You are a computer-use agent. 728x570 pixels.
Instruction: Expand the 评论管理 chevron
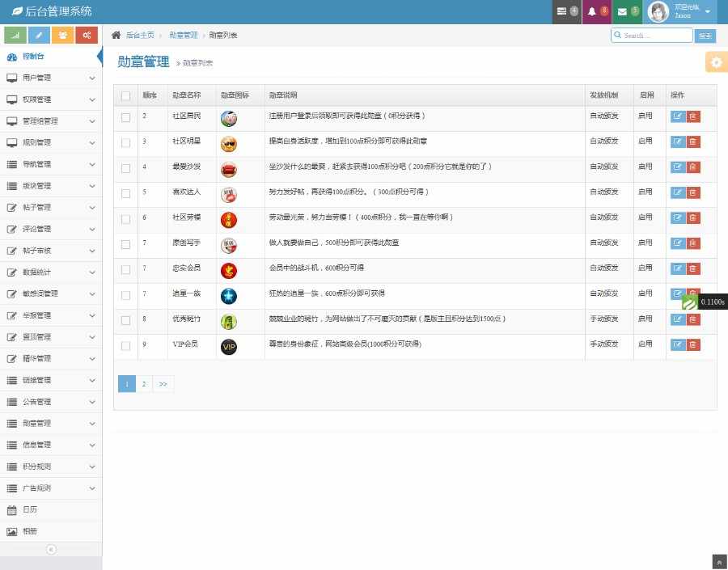[x=92, y=230]
